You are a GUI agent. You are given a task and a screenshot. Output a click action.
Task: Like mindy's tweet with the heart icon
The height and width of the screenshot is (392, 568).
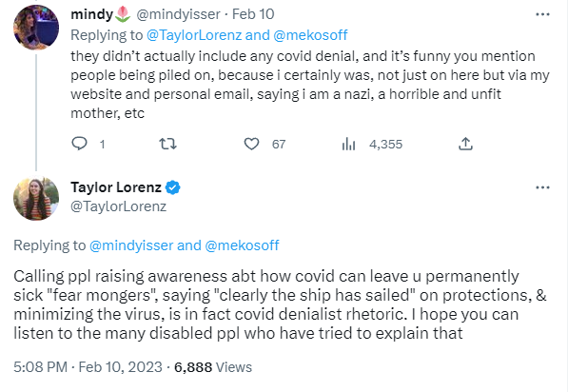pos(251,144)
